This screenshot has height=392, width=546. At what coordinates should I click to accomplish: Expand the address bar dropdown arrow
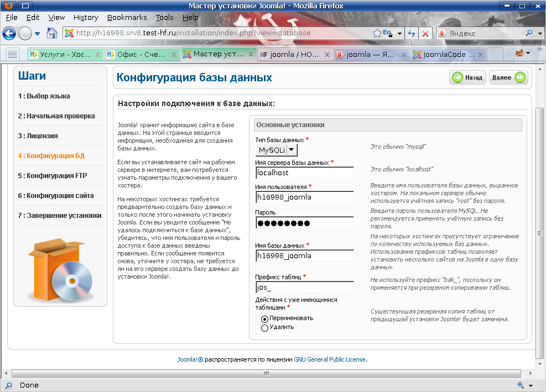[x=400, y=34]
